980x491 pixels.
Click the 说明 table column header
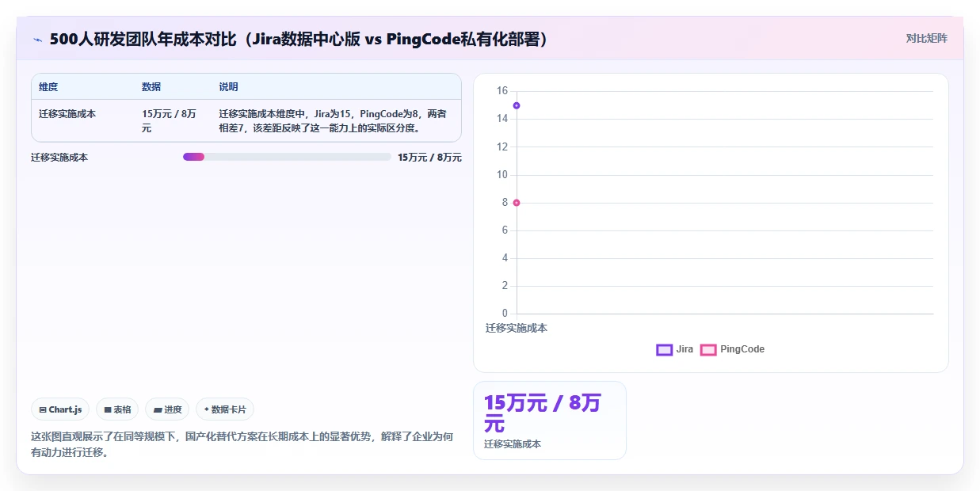click(x=228, y=87)
